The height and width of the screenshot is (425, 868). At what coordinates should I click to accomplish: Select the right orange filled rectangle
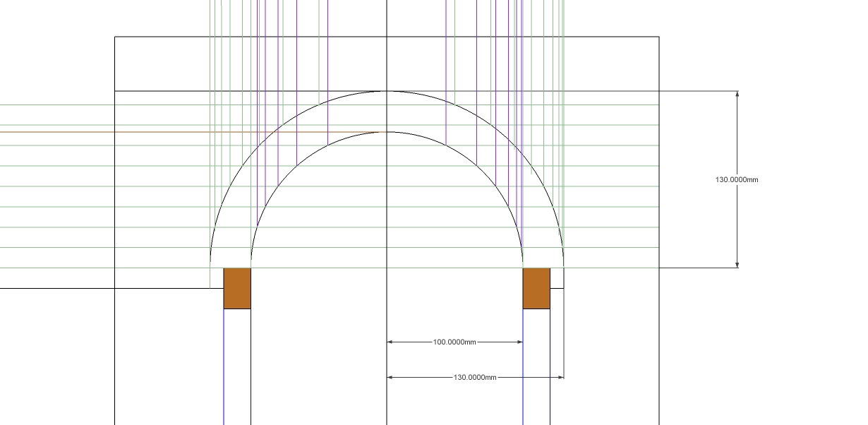(x=536, y=287)
